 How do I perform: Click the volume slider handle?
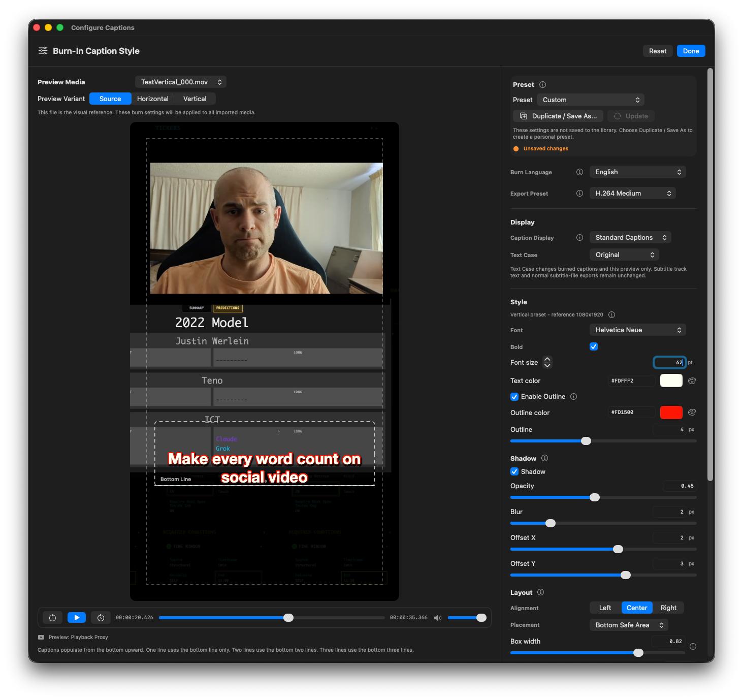[481, 618]
